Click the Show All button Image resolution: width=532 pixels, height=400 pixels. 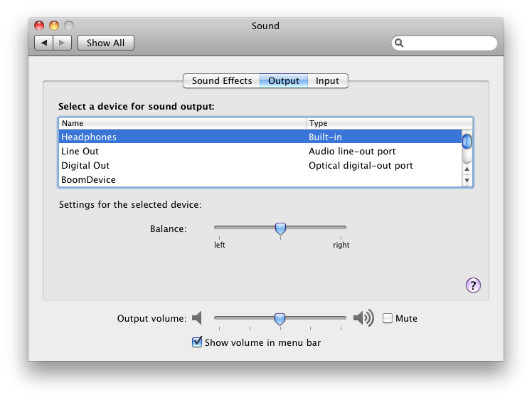105,43
